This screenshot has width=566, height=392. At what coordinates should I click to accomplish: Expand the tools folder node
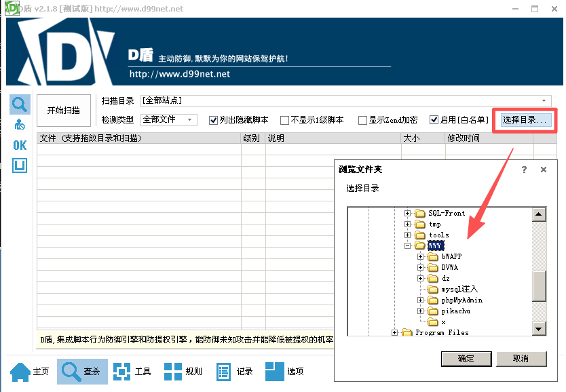408,235
